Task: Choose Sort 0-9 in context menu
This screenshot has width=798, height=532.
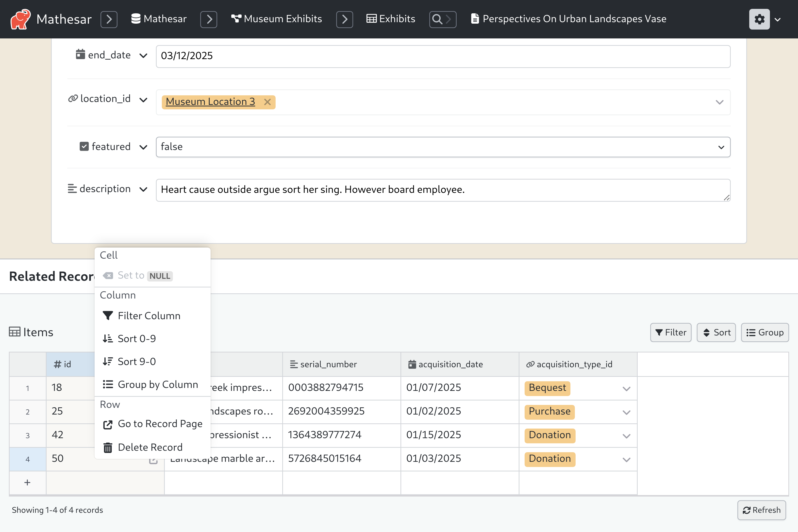Action: click(x=152, y=339)
